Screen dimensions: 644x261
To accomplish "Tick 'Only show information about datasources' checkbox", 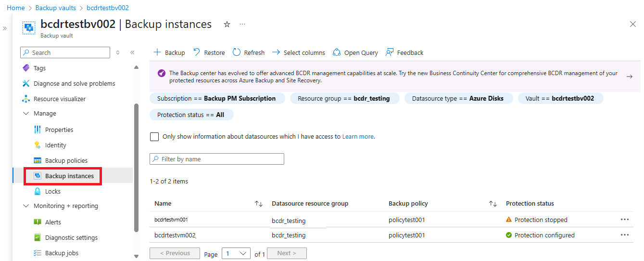I will (x=154, y=137).
